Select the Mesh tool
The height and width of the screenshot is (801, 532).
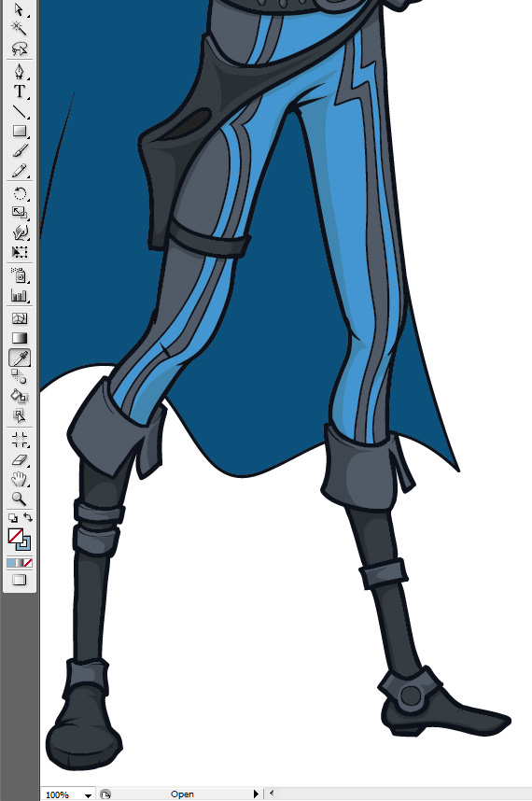click(x=19, y=318)
